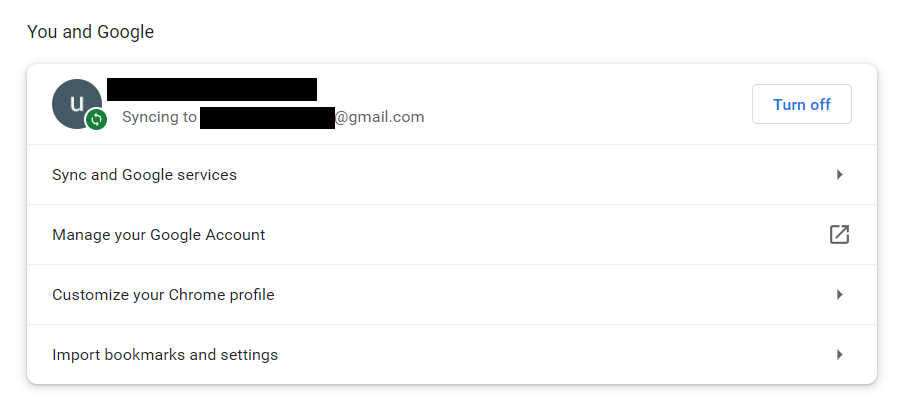Select Import bookmarks and settings

pos(165,354)
